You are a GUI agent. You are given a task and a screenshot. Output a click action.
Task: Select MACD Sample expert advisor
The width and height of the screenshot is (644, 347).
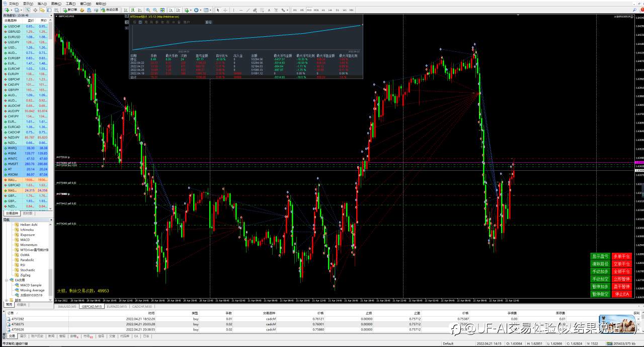pyautogui.click(x=31, y=285)
